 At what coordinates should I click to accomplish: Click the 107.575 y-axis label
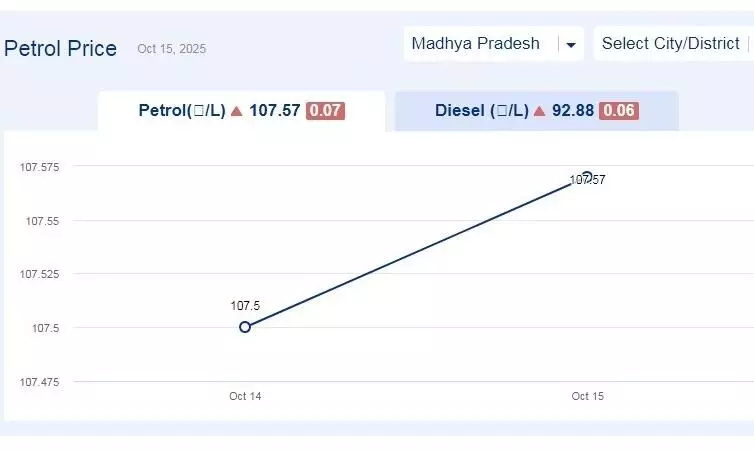(x=40, y=167)
